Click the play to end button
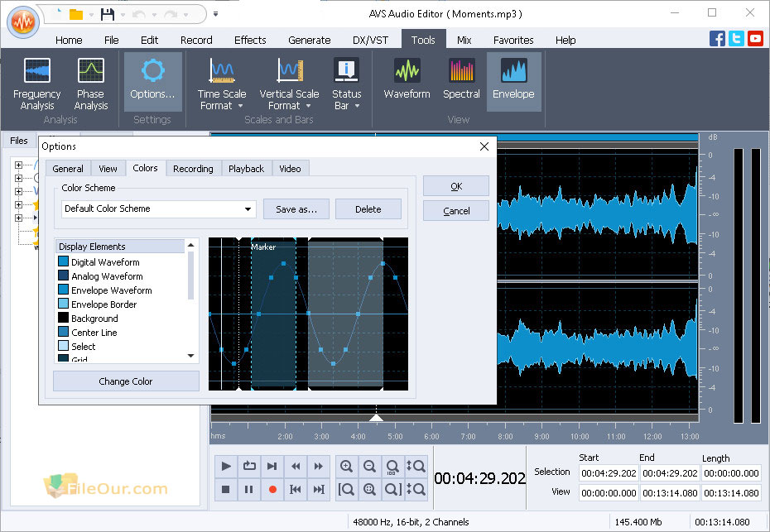The width and height of the screenshot is (770, 532). pos(272,466)
